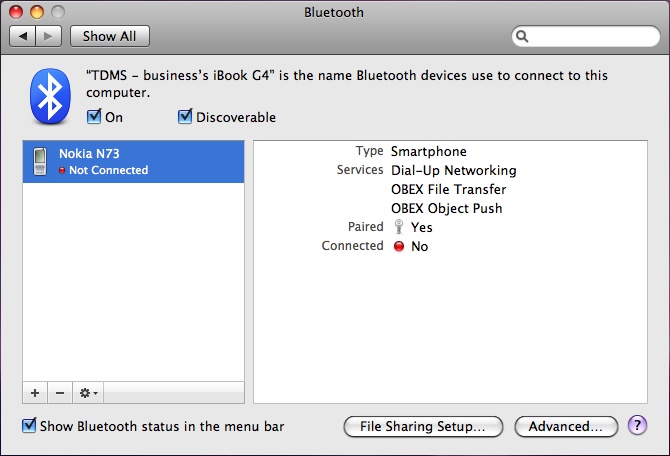Click Dial-Up Networking service text
Screen dimensions: 670x456
pyautogui.click(x=454, y=171)
